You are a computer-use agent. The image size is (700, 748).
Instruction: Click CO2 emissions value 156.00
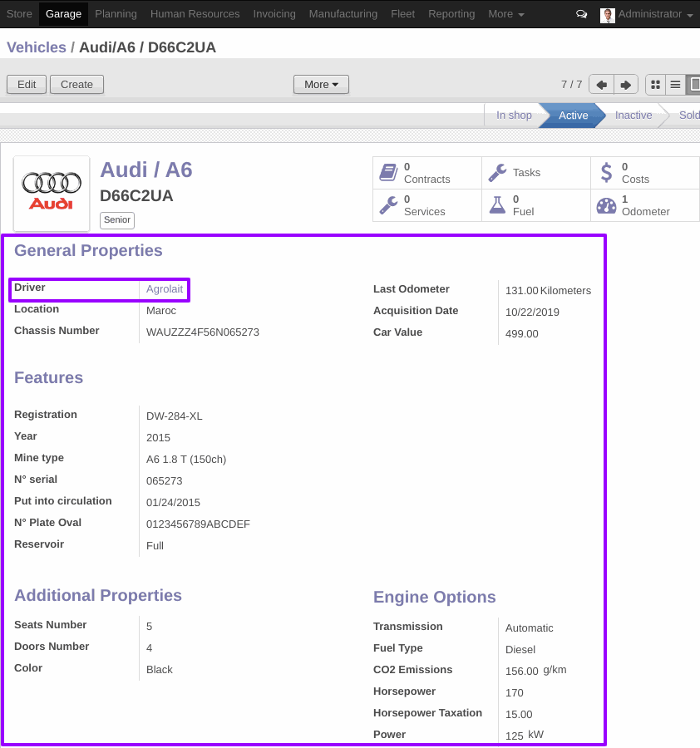(522, 672)
